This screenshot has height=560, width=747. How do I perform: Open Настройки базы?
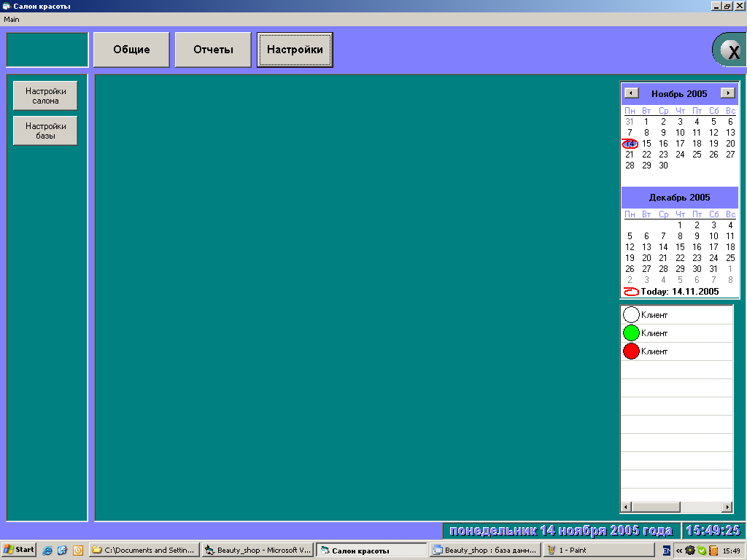(45, 131)
